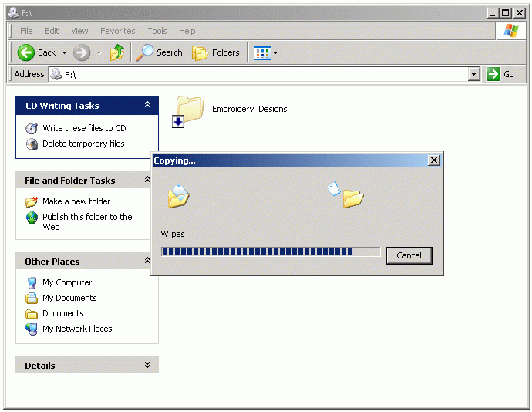Collapse the File and Folder Tasks panel

pyautogui.click(x=147, y=181)
